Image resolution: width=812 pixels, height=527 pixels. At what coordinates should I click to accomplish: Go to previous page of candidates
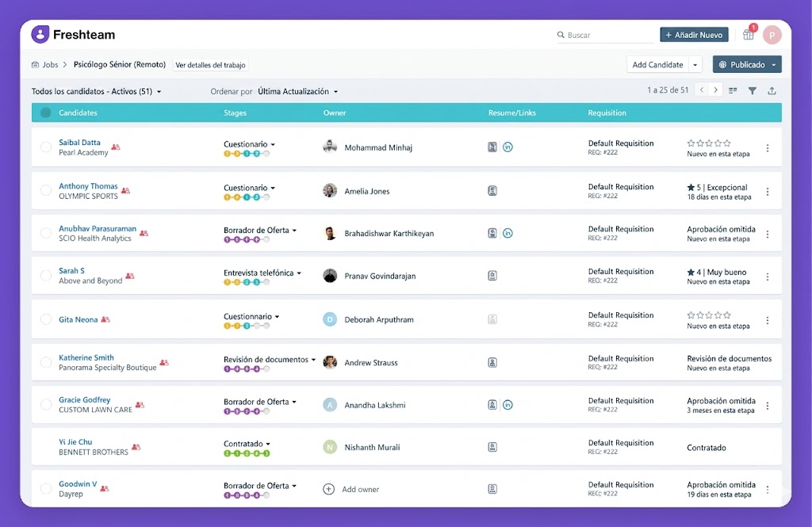point(702,90)
